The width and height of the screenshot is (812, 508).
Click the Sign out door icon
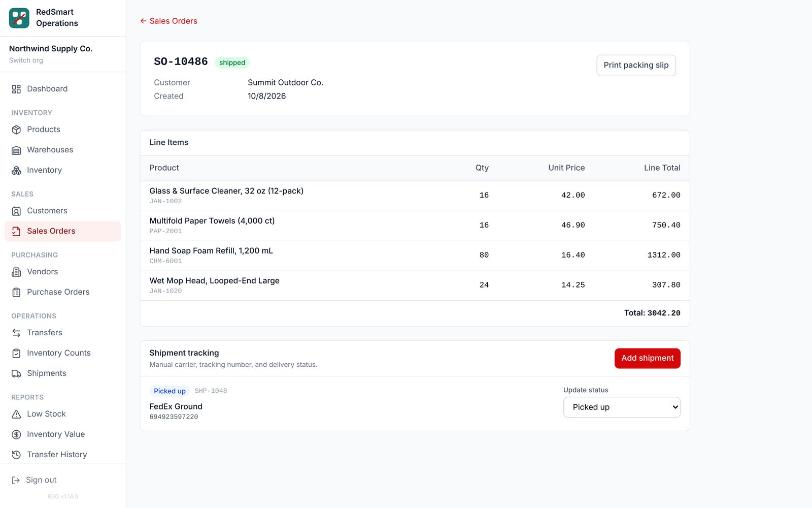[16, 480]
